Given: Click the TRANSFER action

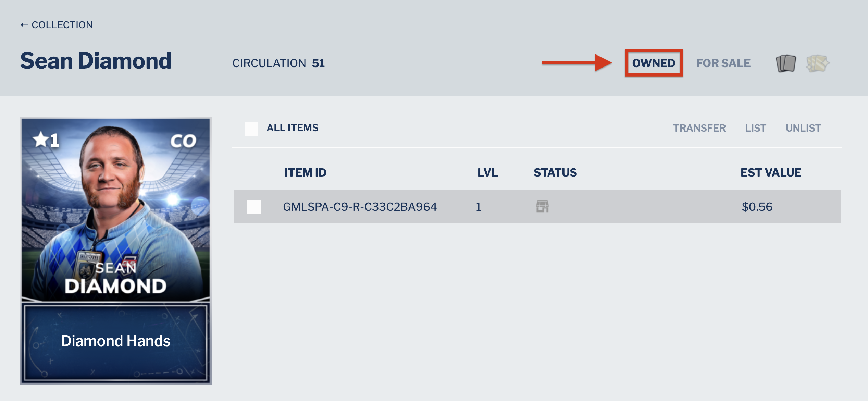Looking at the screenshot, I should [699, 128].
